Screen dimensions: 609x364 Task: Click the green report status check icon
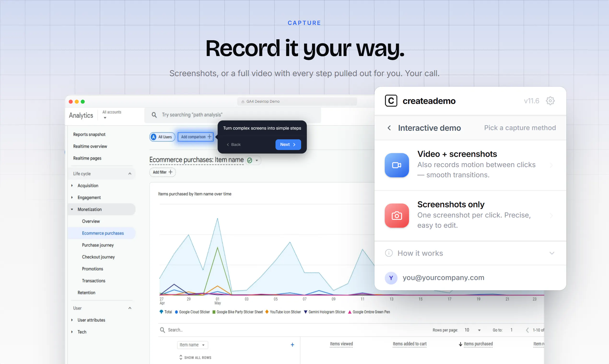[x=250, y=160]
